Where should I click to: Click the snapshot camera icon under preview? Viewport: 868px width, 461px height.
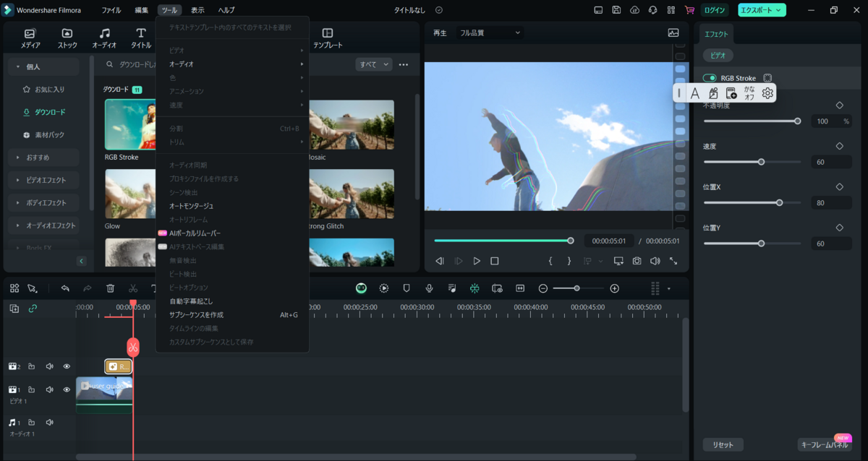637,261
